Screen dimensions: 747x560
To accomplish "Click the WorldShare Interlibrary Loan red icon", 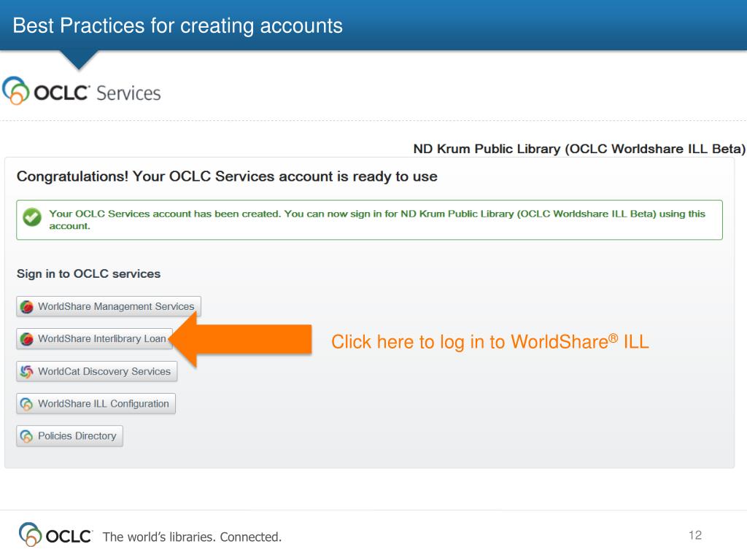I will pos(27,339).
